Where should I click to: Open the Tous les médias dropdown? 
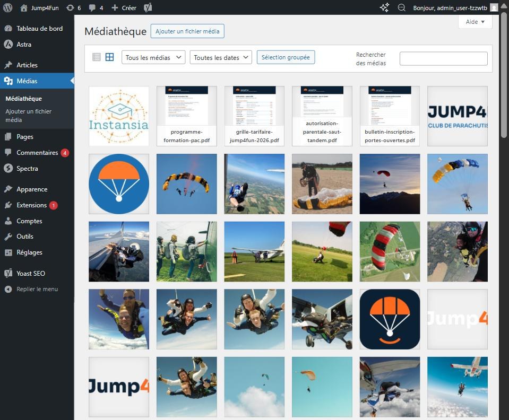click(x=153, y=57)
